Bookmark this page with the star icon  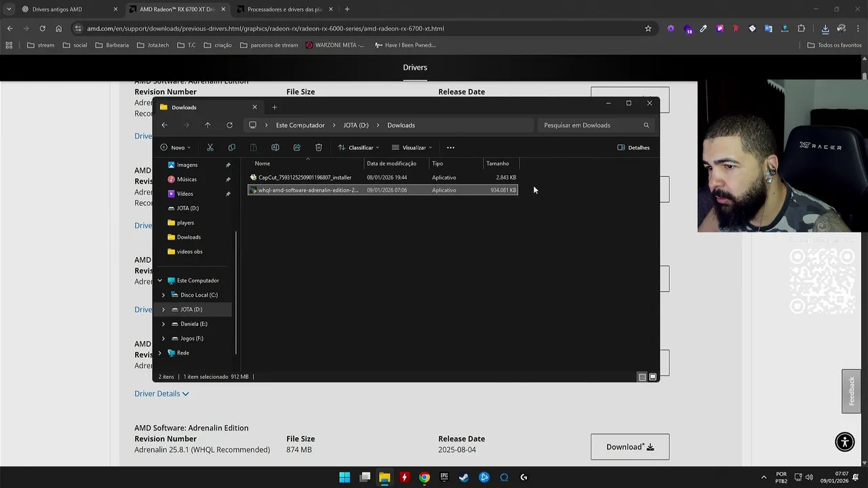click(648, 28)
